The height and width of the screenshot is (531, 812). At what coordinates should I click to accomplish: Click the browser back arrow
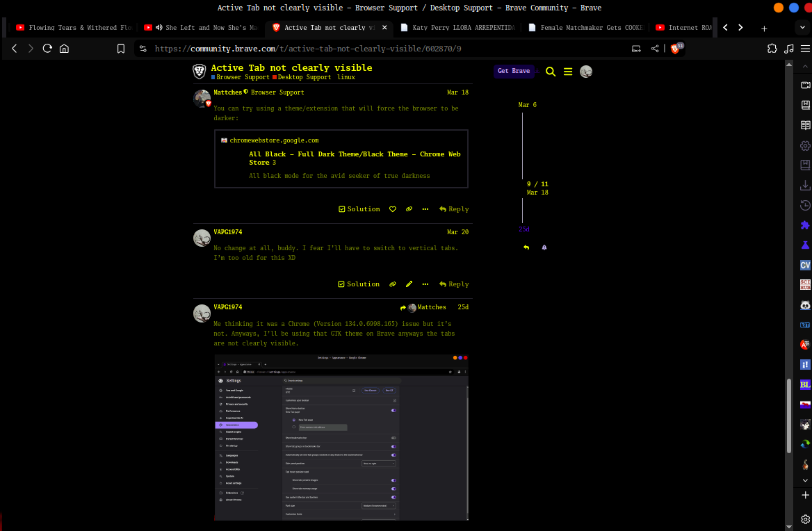[15, 49]
